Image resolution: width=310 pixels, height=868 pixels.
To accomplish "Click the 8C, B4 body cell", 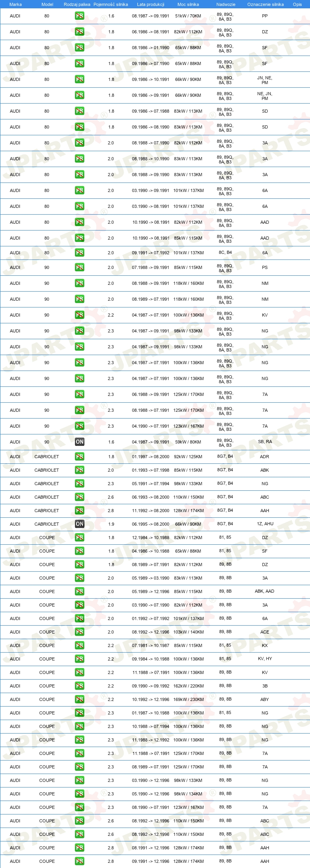I will (225, 252).
